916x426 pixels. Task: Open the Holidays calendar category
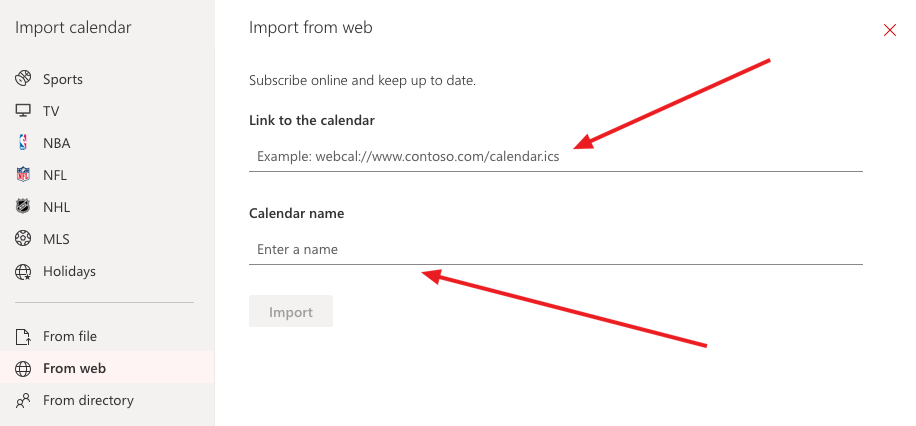(x=107, y=271)
